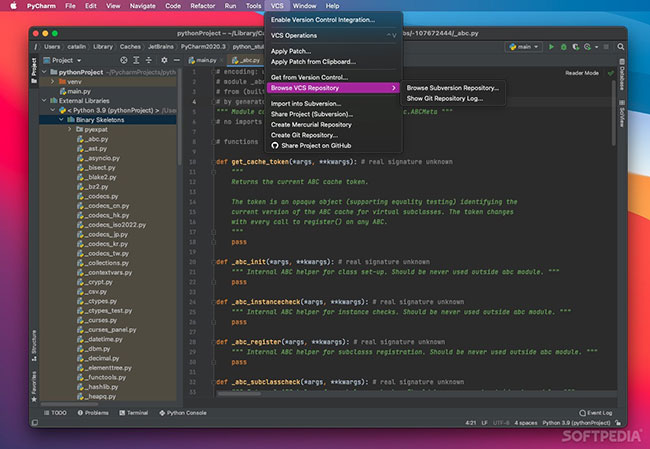The width and height of the screenshot is (650, 449).
Task: Open Search Everywhere magnifier icon
Action: (x=621, y=47)
